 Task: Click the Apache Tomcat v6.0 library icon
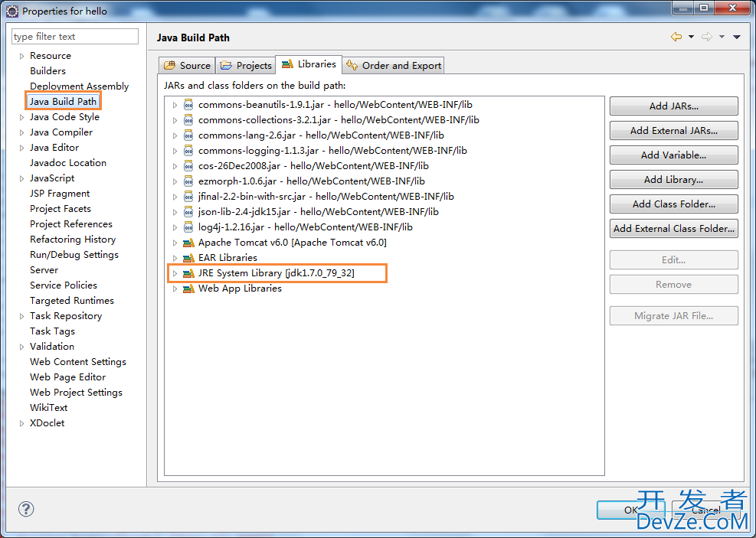point(188,243)
